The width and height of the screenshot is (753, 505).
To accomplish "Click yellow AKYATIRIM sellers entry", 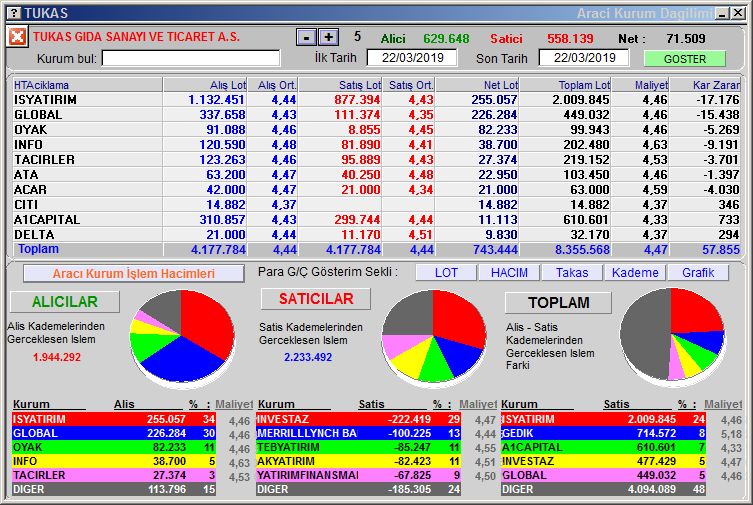I will 359,461.
